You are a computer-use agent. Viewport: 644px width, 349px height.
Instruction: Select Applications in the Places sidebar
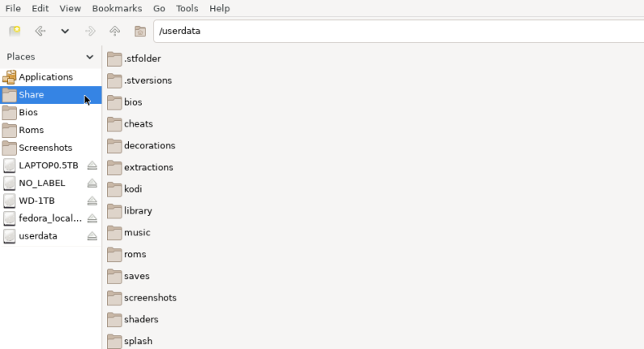(x=51, y=77)
